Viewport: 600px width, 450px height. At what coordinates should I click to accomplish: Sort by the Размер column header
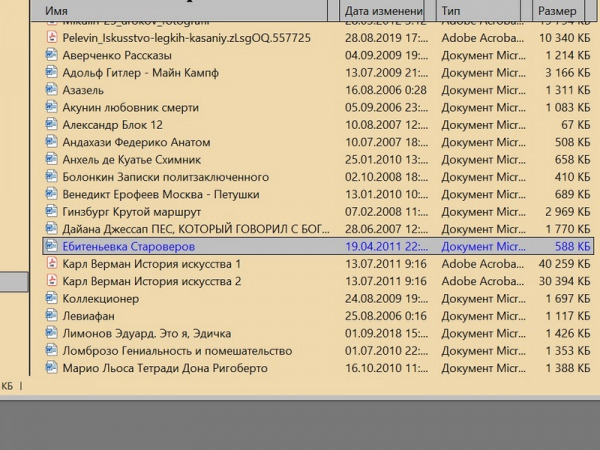point(559,11)
